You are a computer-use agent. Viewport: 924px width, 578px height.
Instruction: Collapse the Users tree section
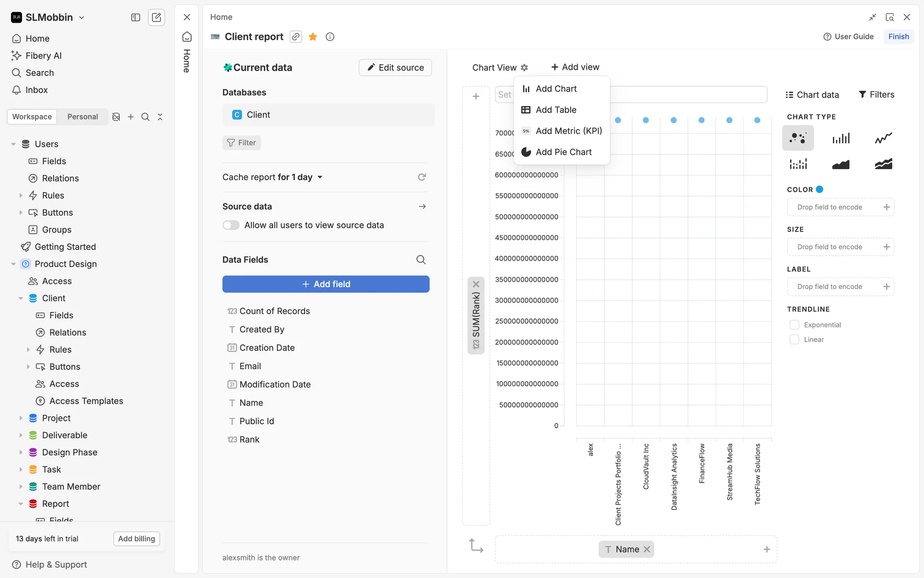tap(13, 144)
